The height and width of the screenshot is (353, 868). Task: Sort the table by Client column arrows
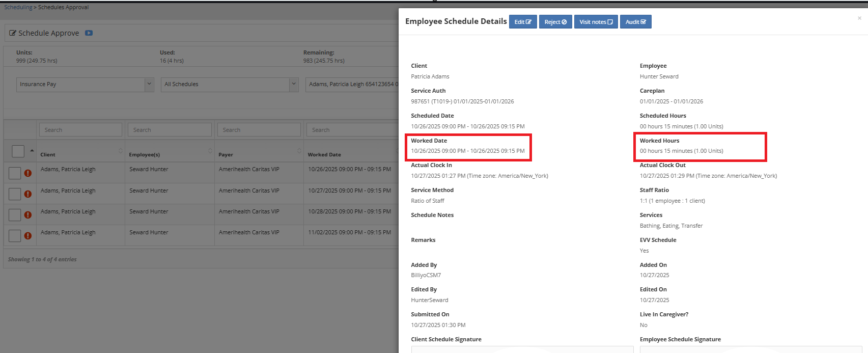[120, 151]
